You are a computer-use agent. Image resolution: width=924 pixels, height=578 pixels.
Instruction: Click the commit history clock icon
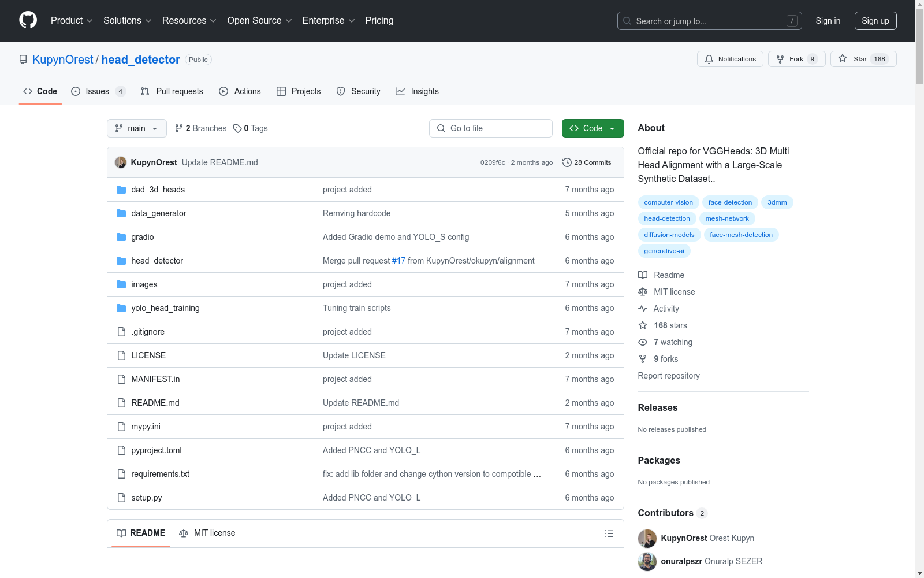point(567,162)
